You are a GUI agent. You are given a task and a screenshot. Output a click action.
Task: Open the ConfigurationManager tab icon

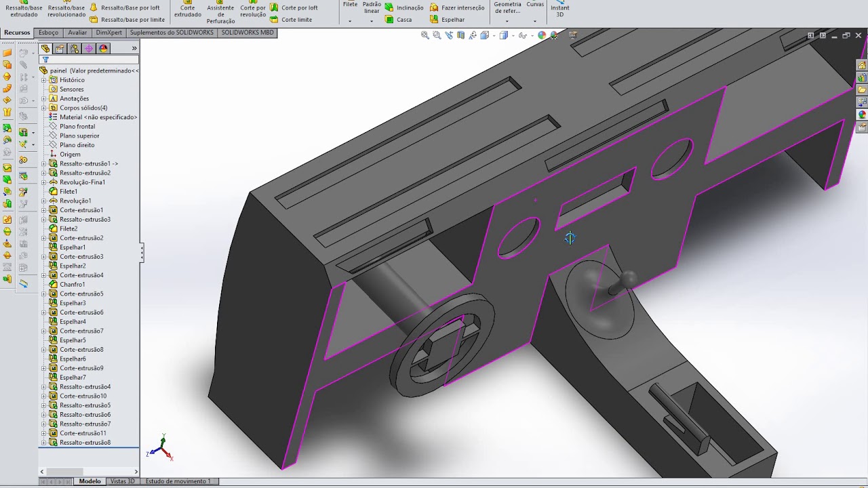click(74, 49)
